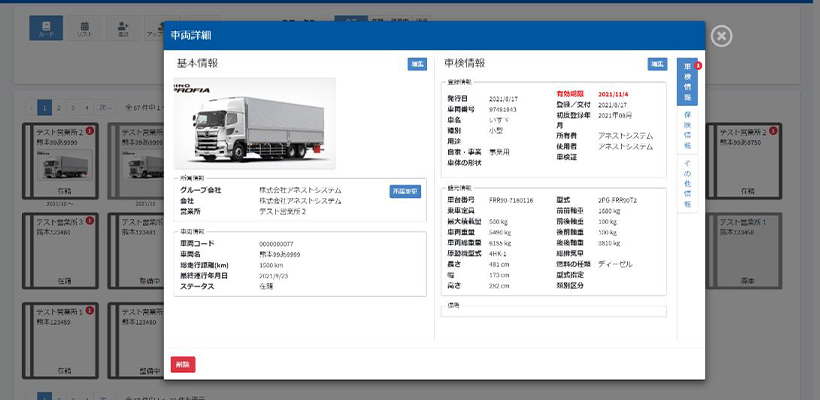820x400 pixels.
Task: Delete the vehicle with the red 削除 button
Action: pyautogui.click(x=183, y=364)
